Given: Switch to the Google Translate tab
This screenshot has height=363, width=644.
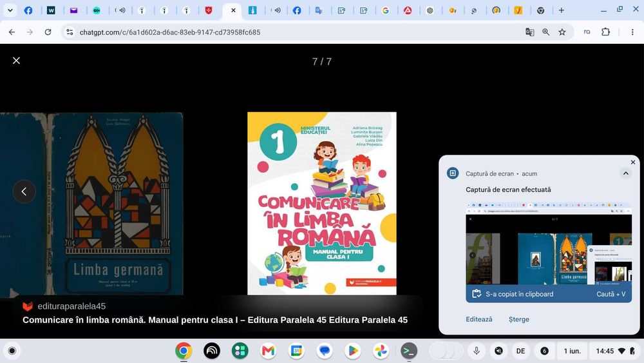Looking at the screenshot, I should point(319,10).
